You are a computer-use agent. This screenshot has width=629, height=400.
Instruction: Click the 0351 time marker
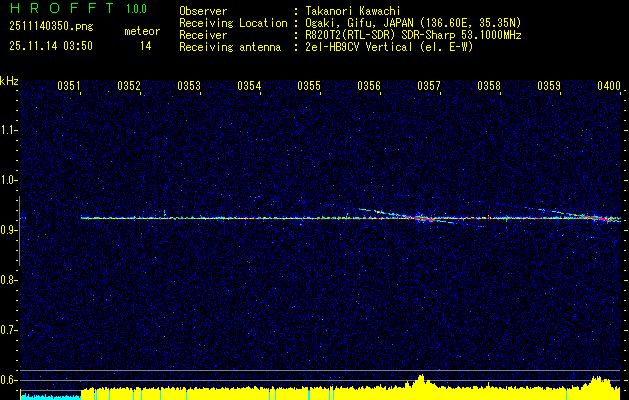(69, 85)
